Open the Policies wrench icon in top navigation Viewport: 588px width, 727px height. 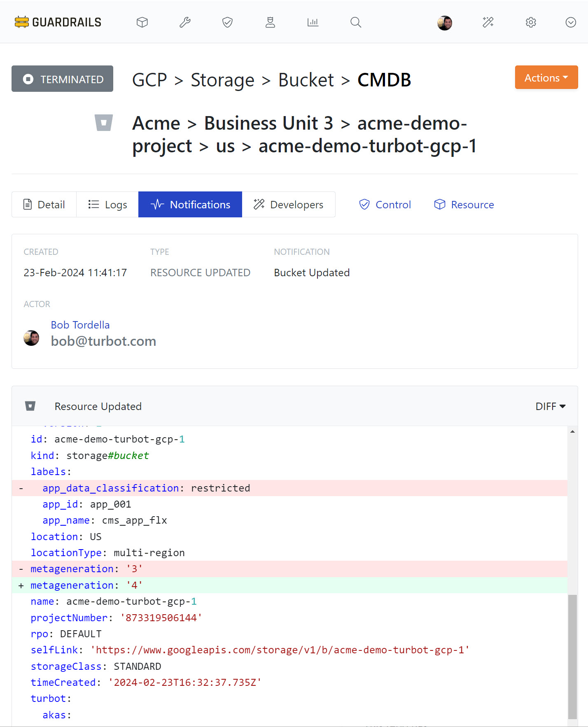click(x=185, y=22)
